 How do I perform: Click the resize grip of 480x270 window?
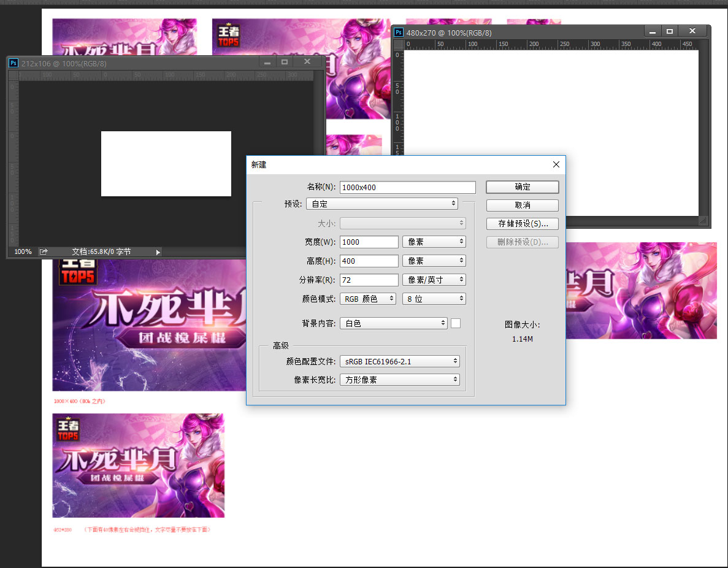tap(703, 221)
